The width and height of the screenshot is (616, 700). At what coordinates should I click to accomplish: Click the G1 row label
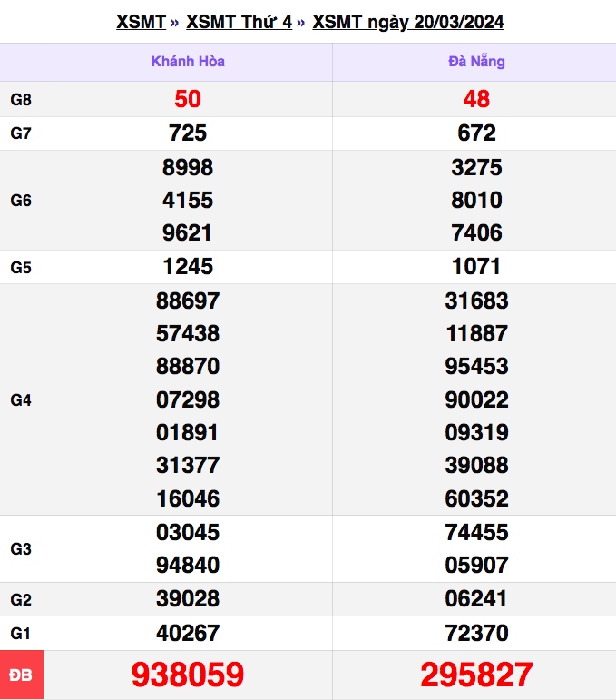[x=21, y=633]
